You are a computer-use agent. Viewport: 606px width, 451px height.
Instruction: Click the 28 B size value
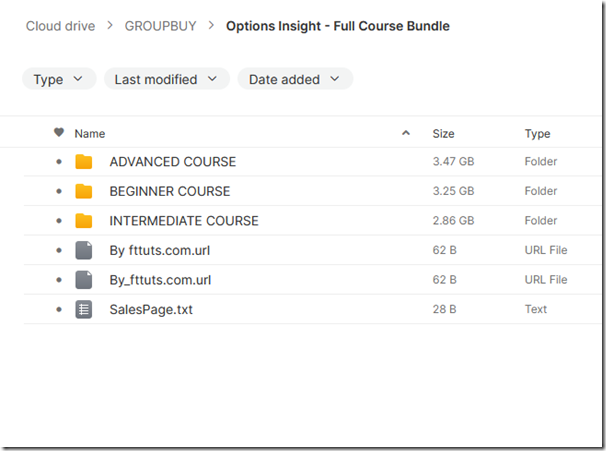click(444, 309)
